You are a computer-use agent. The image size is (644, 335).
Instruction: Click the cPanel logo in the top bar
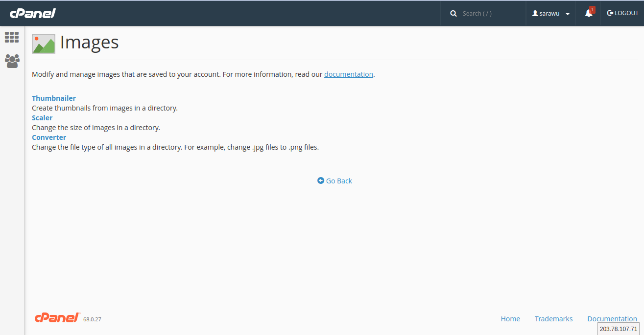pos(32,13)
